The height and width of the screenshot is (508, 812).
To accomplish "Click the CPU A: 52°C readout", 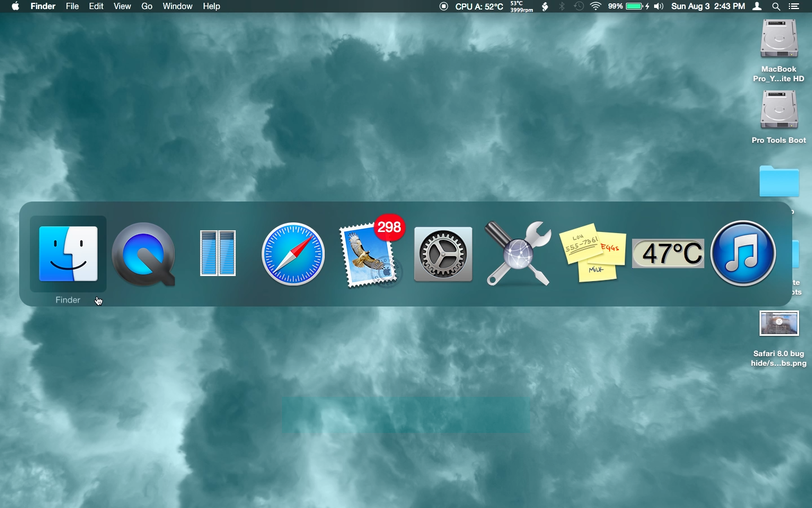I will click(x=479, y=6).
